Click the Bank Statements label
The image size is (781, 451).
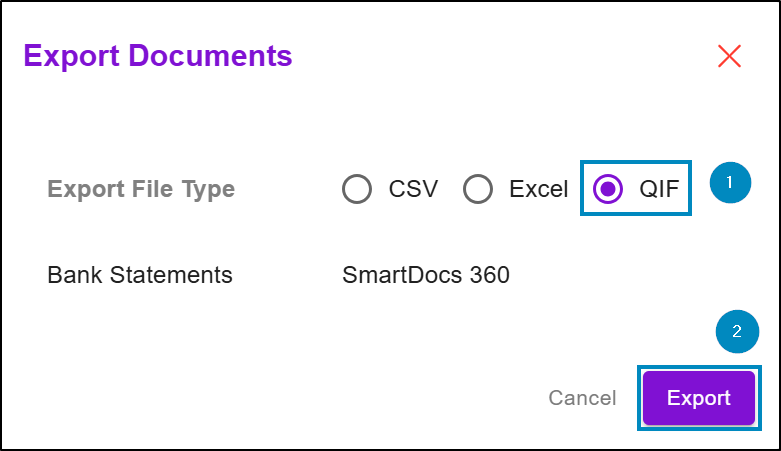tap(140, 275)
